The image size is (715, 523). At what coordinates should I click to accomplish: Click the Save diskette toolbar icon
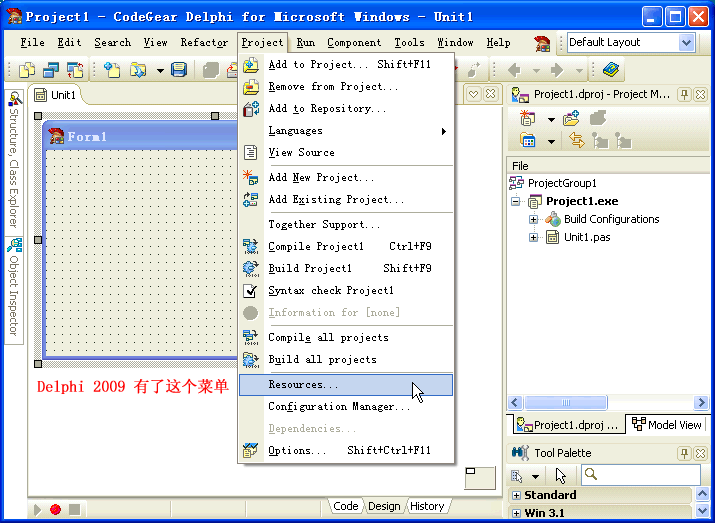[x=179, y=70]
